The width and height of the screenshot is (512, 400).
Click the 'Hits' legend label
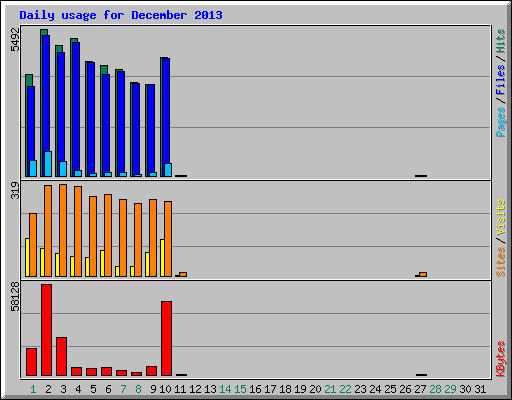point(501,41)
